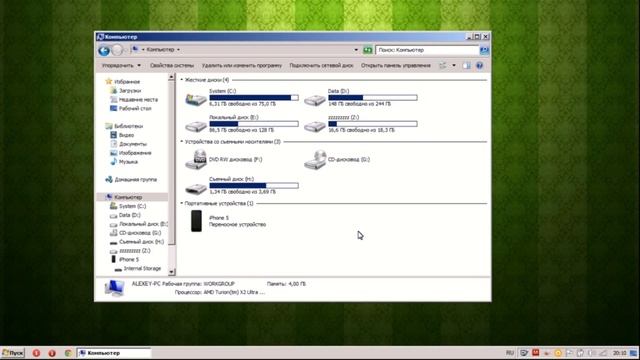Screen dimensions: 640x360
Task: Click the blue Back navigation arrow
Action: (104, 50)
